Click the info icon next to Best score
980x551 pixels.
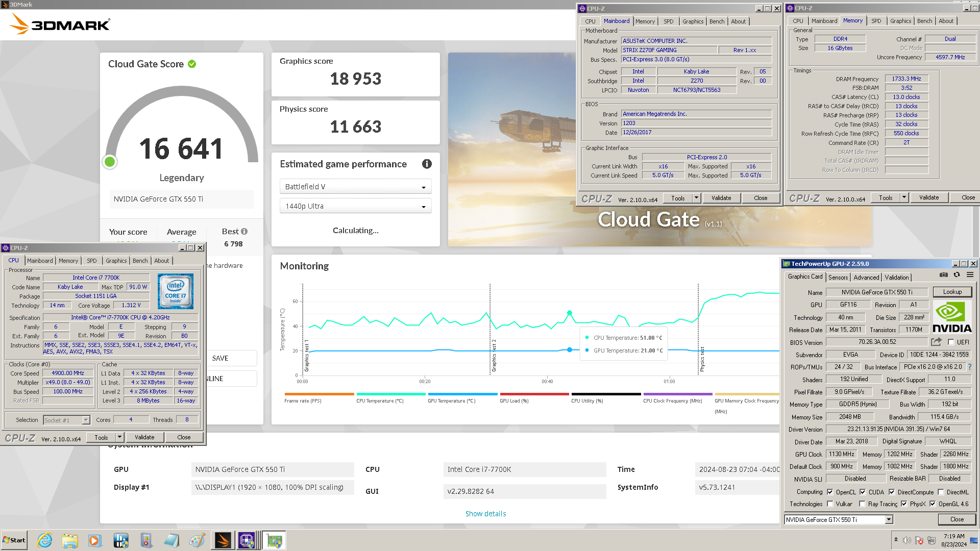(244, 231)
